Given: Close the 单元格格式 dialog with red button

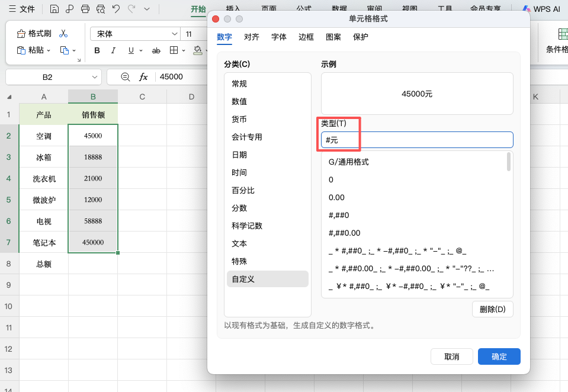Looking at the screenshot, I should pyautogui.click(x=216, y=19).
